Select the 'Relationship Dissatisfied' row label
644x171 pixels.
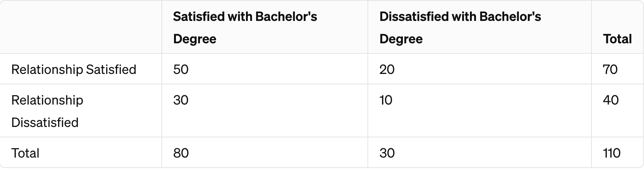click(x=47, y=111)
